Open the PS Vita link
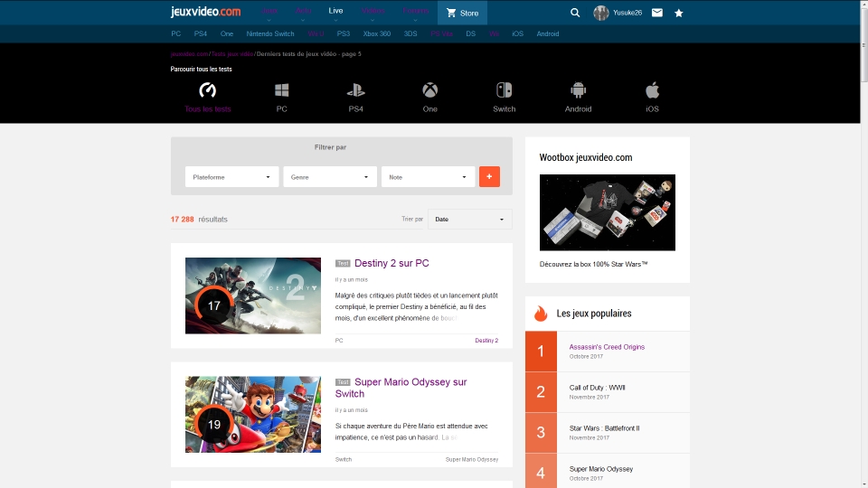The width and height of the screenshot is (868, 488). click(x=442, y=33)
